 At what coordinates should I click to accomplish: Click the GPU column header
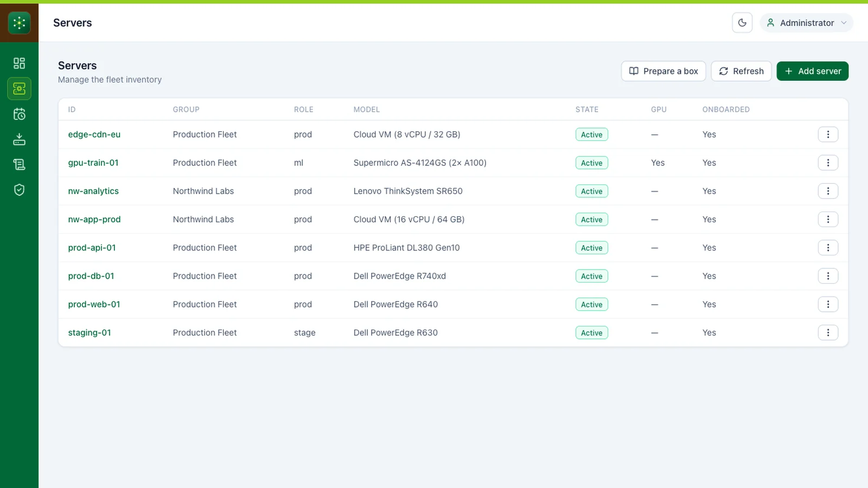(x=659, y=110)
